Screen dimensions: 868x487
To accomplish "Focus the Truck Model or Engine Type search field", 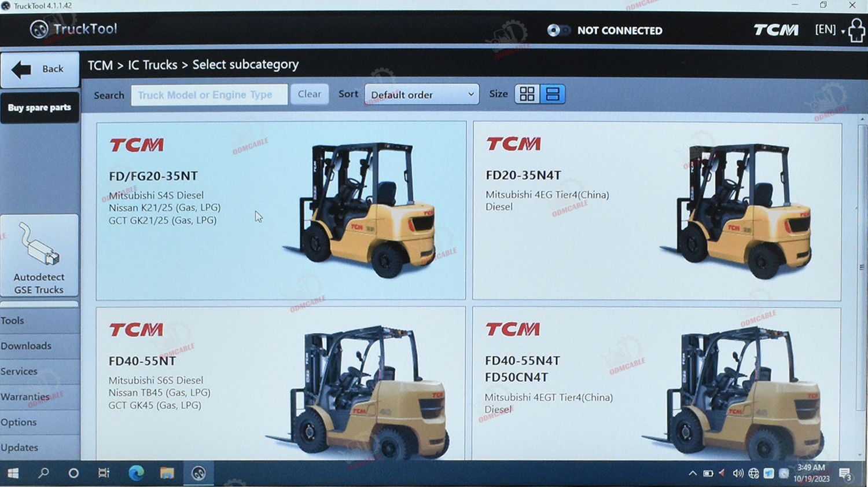I will 209,94.
